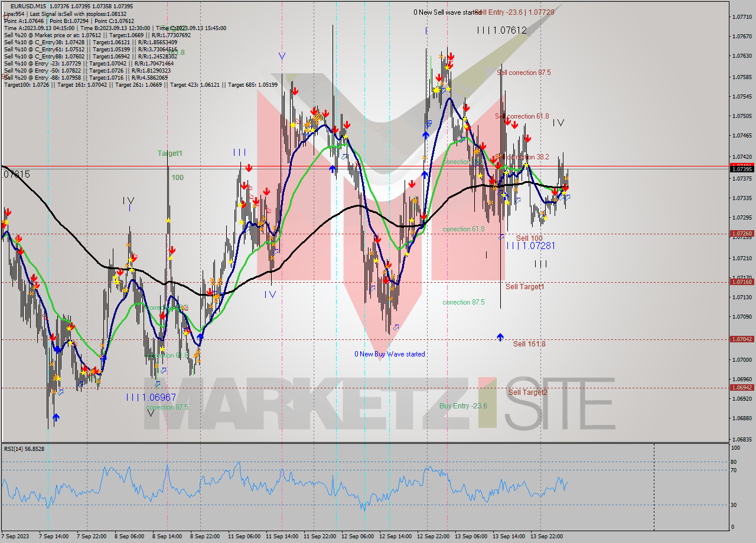756x543 pixels.
Task: Click the 'Sell 161.8' label
Action: click(529, 344)
